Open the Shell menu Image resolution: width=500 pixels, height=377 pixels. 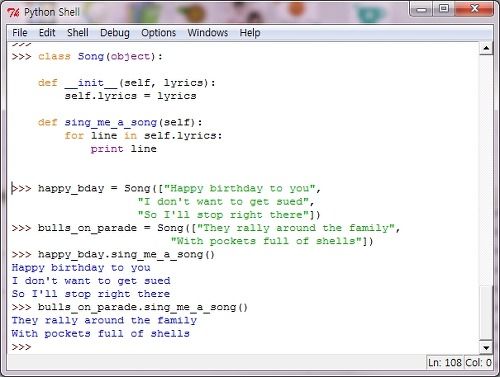point(78,33)
